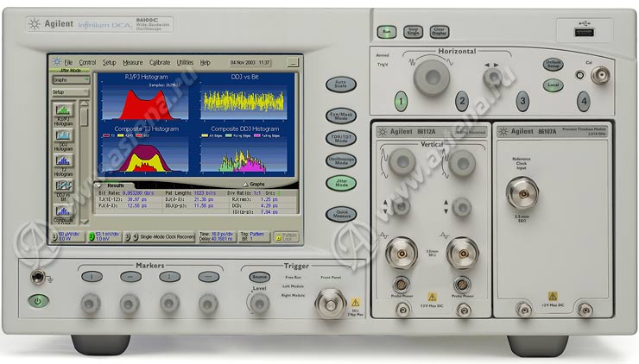This screenshot has width=639, height=364.
Task: Click the Horizontal position knob under arrows
Action: pyautogui.click(x=493, y=78)
